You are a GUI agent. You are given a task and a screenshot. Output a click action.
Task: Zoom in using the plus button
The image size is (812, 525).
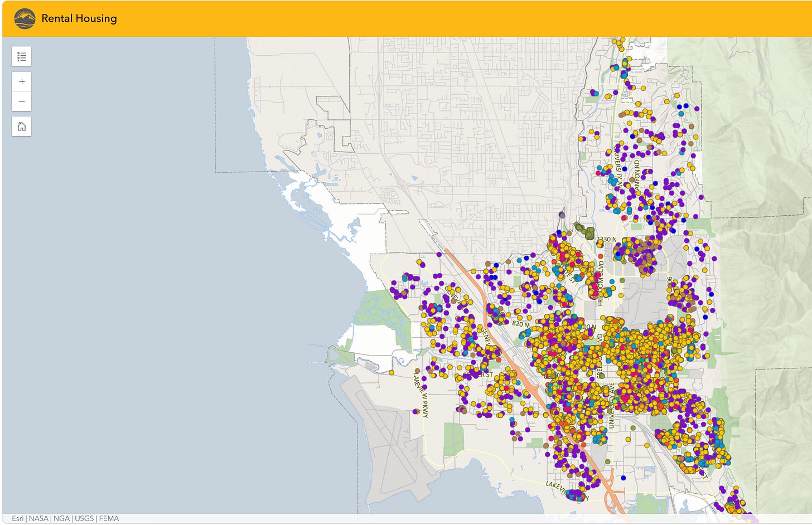click(22, 82)
